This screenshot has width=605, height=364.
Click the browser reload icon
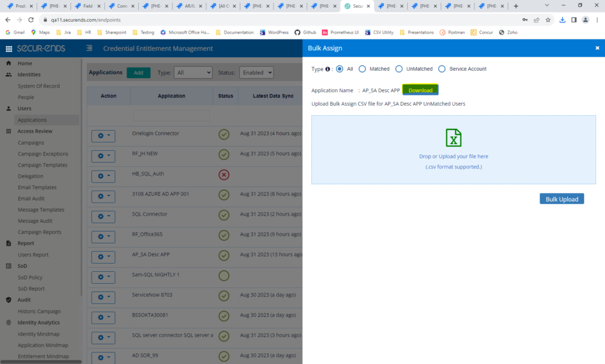[x=31, y=19]
